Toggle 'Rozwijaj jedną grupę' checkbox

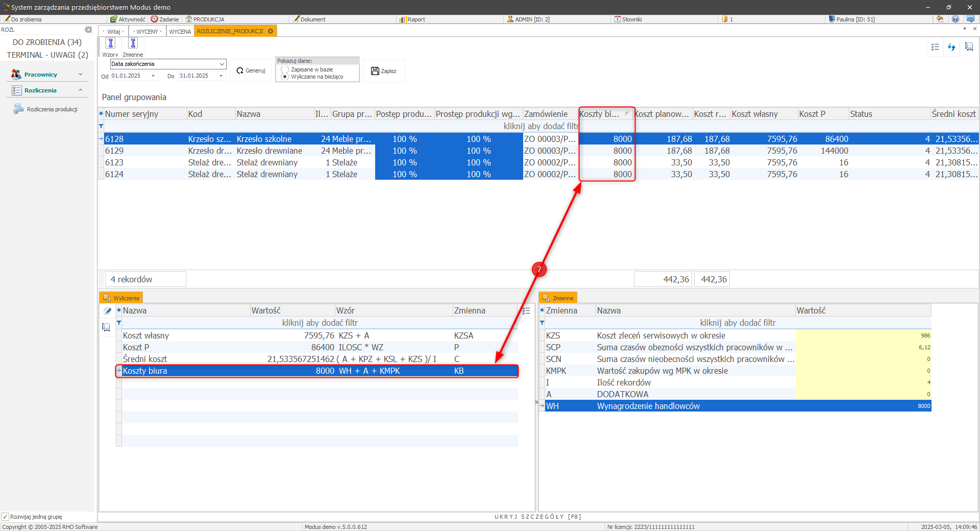pos(5,517)
